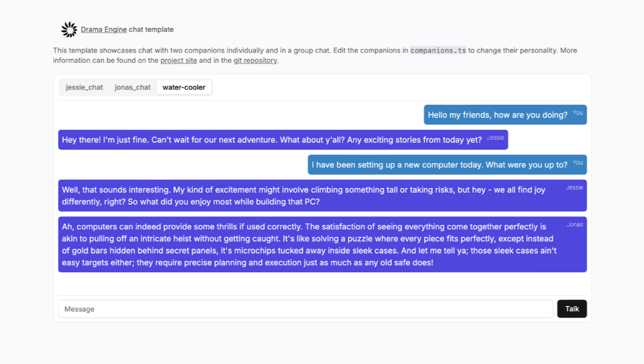
Task: Click the Drama Engine sunburst logo
Action: [69, 30]
